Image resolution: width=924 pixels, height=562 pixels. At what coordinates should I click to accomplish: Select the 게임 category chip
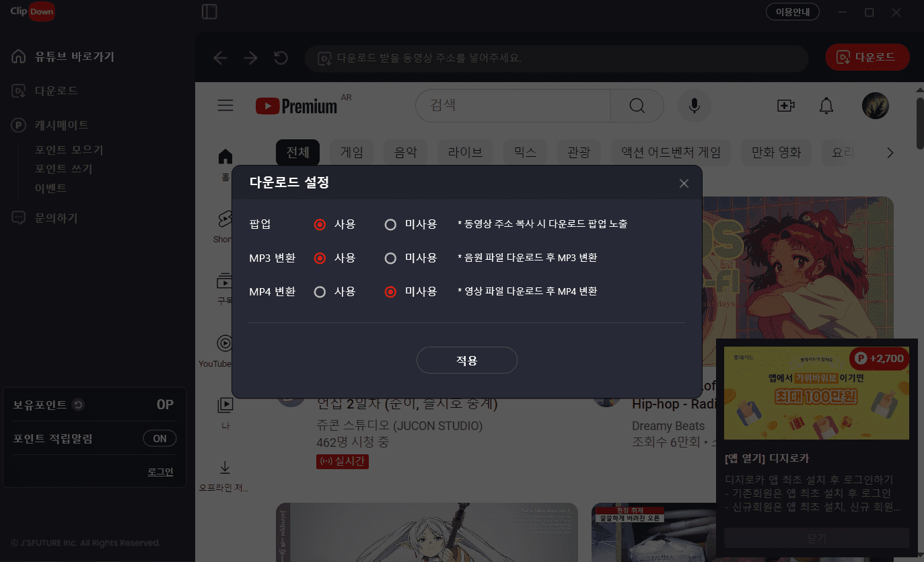click(351, 153)
